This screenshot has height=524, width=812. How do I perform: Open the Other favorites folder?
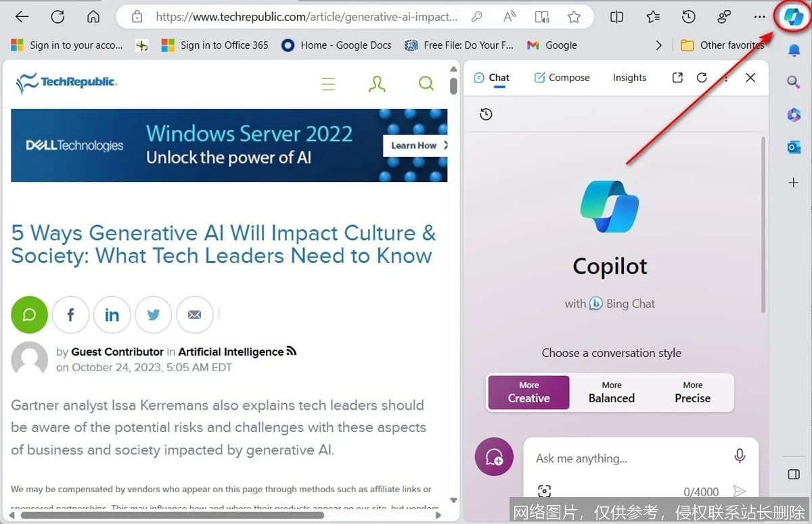[x=723, y=45]
